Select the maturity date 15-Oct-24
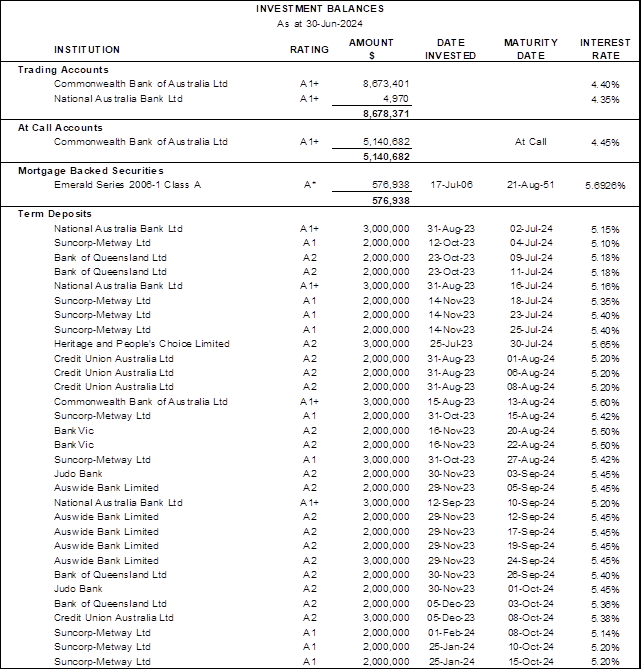 [531, 662]
